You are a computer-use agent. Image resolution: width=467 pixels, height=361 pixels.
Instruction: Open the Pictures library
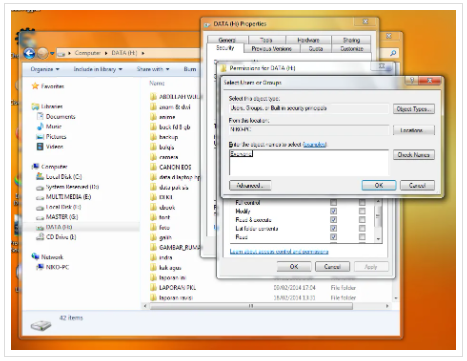click(x=51, y=137)
